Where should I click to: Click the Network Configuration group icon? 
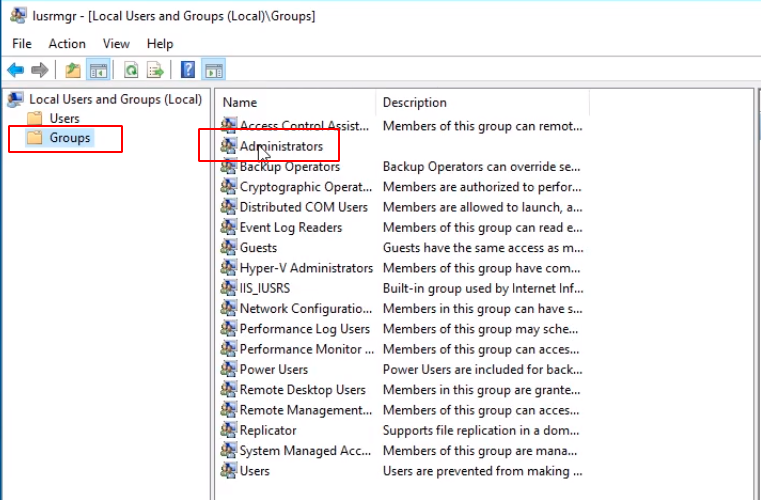229,309
